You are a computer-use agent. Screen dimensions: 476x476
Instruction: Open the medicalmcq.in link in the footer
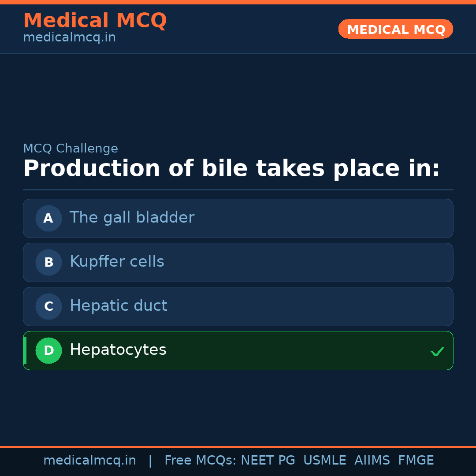[x=89, y=461]
